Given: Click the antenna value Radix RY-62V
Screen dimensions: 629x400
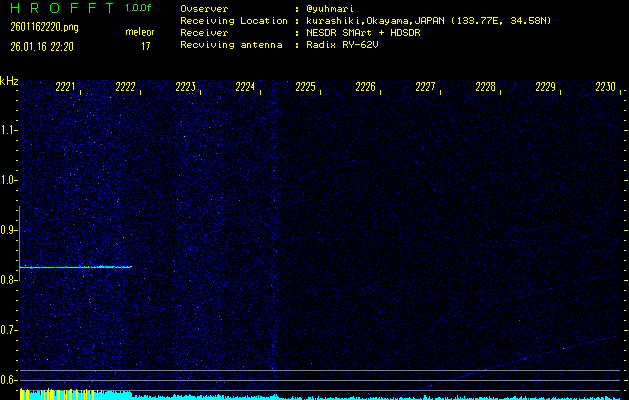Looking at the screenshot, I should [342, 45].
